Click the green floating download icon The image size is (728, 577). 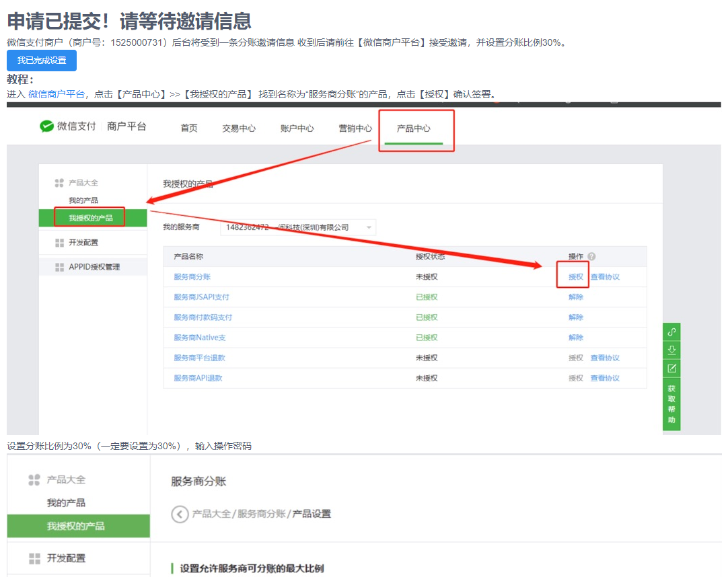671,350
